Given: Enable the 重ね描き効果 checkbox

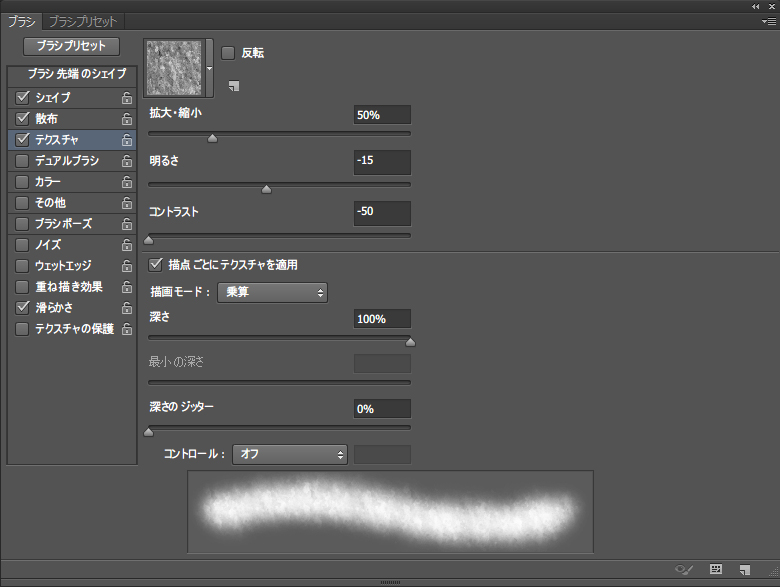Looking at the screenshot, I should [x=22, y=287].
